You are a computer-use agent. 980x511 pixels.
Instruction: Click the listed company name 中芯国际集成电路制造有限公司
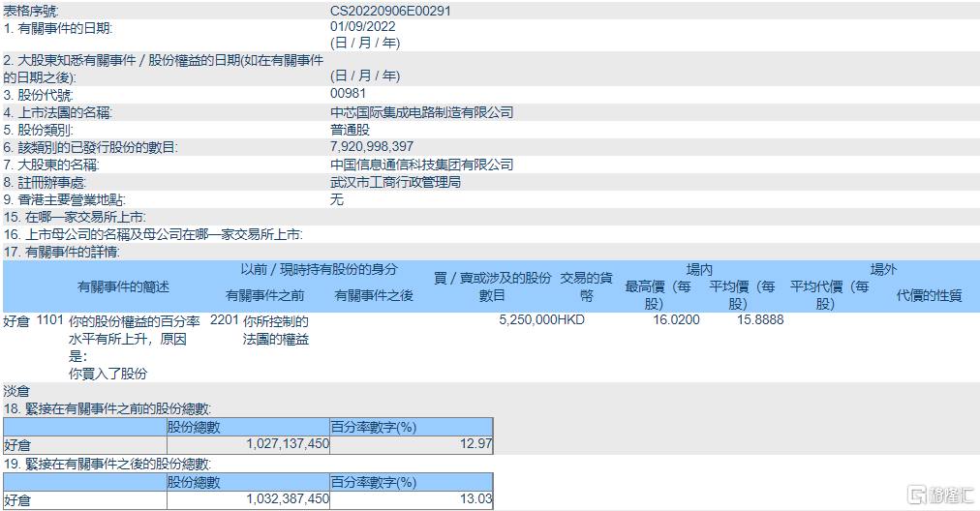(422, 112)
